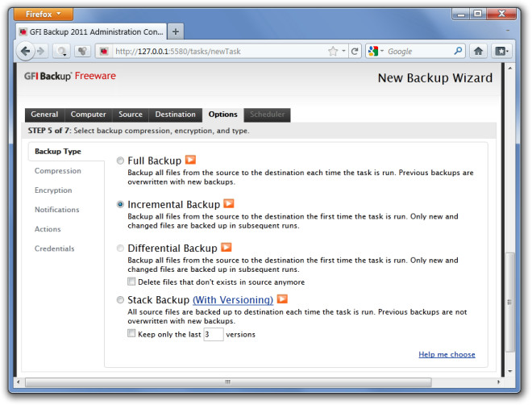
Task: Open the Credentials section
Action: [54, 248]
